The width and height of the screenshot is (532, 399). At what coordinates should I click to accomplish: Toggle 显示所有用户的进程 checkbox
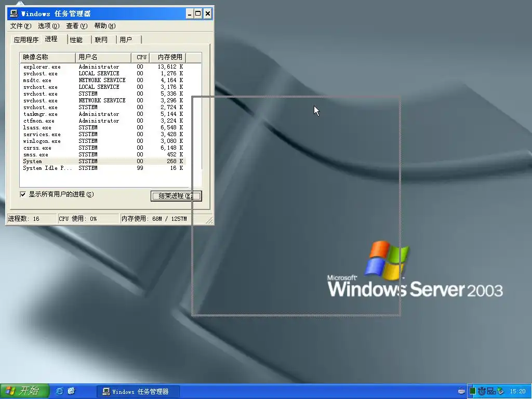[23, 194]
